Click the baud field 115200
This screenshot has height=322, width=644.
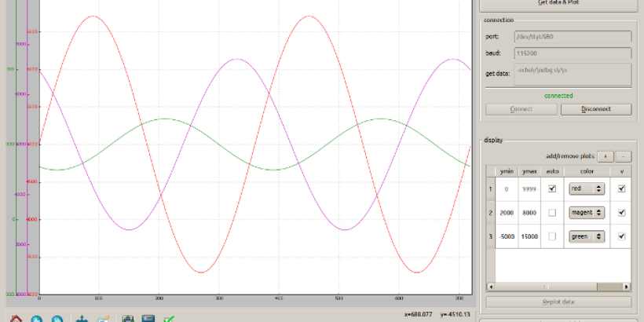573,53
